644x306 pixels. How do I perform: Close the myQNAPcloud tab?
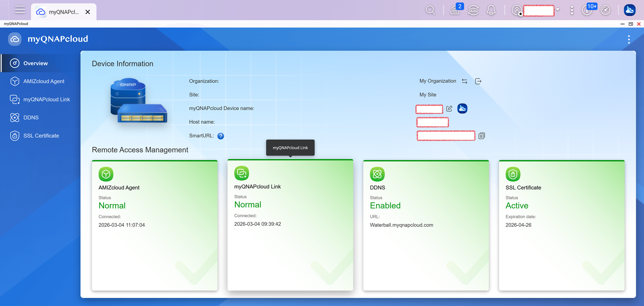88,12
